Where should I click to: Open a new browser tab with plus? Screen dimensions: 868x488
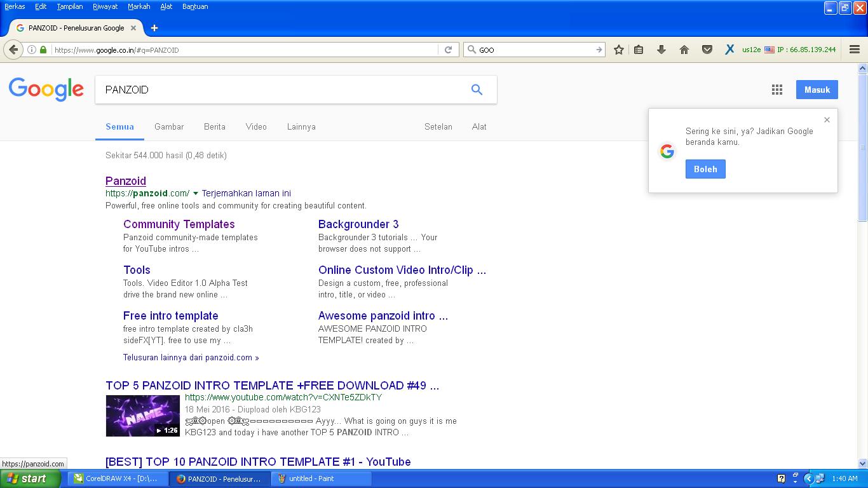[x=154, y=28]
